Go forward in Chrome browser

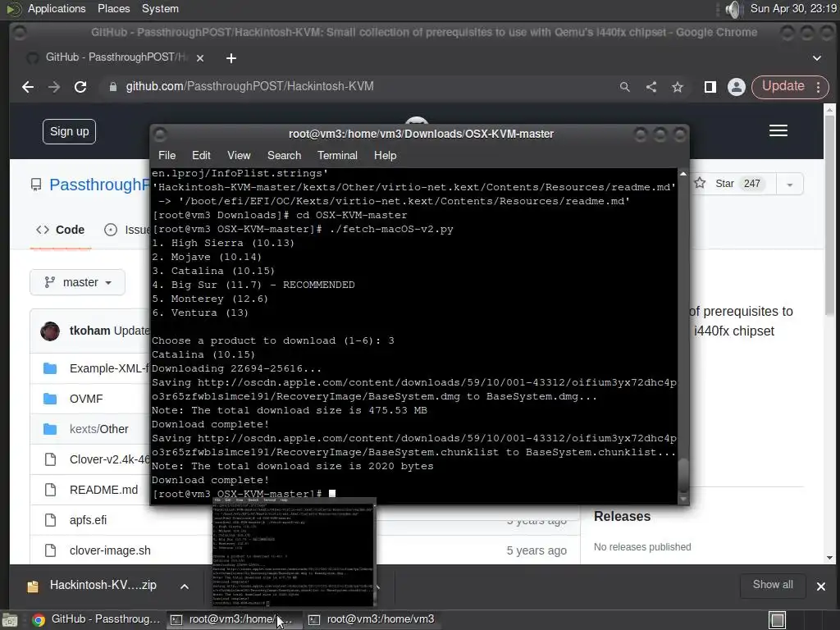[54, 87]
